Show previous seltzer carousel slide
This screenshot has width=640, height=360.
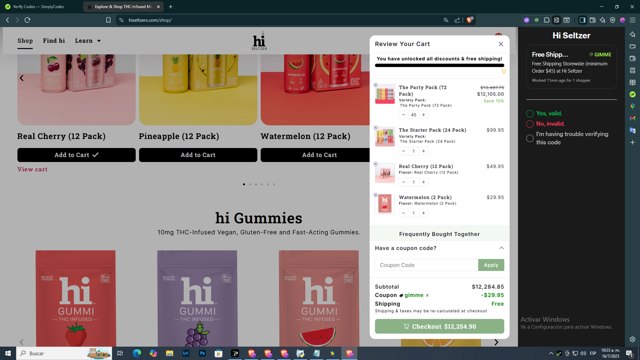[x=22, y=78]
